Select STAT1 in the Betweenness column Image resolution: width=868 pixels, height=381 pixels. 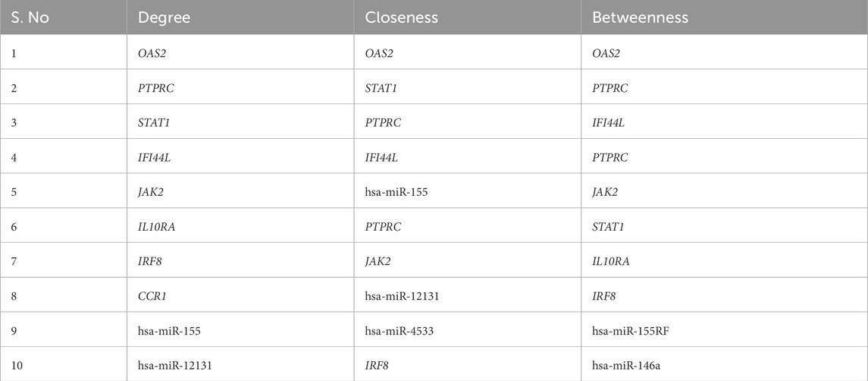tap(609, 226)
